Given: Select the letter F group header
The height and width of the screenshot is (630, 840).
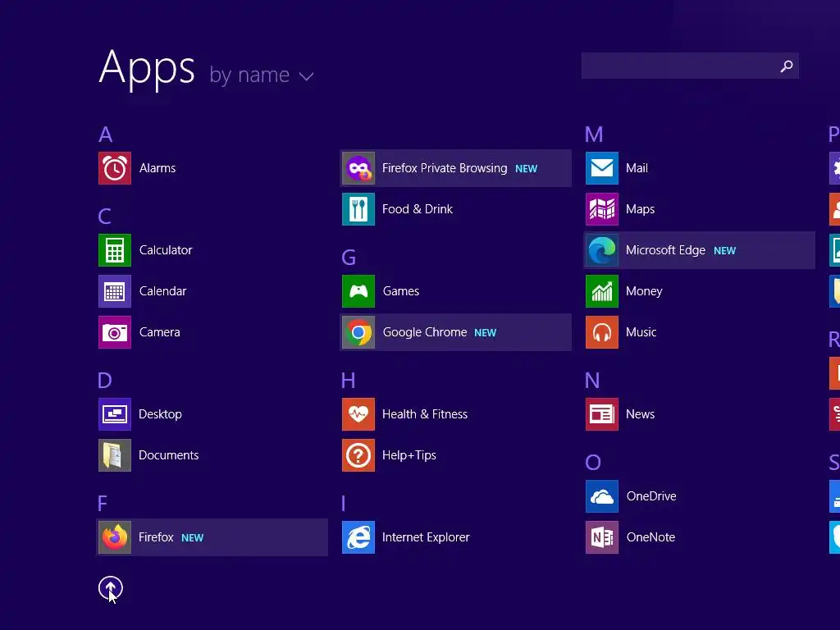Looking at the screenshot, I should [x=103, y=504].
